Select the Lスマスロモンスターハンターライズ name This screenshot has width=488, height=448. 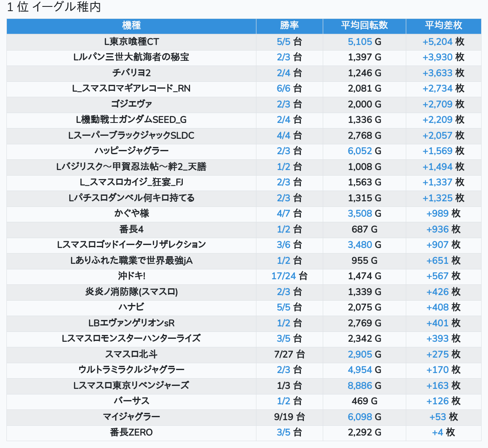131,338
